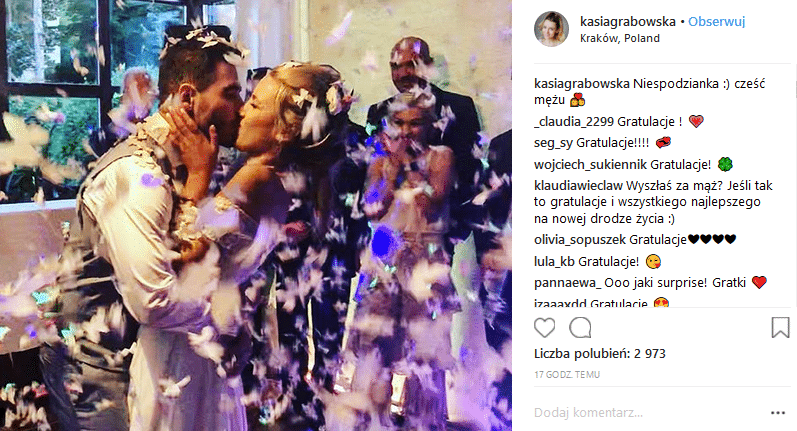Visit seg_sy commenter profile
Image resolution: width=797 pixels, height=431 pixels.
pyautogui.click(x=553, y=143)
